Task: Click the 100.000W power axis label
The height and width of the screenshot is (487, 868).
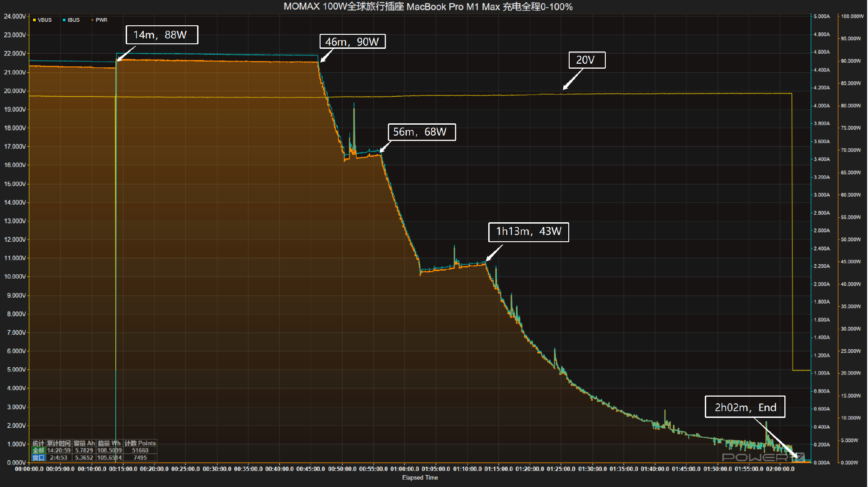Action: tap(852, 16)
